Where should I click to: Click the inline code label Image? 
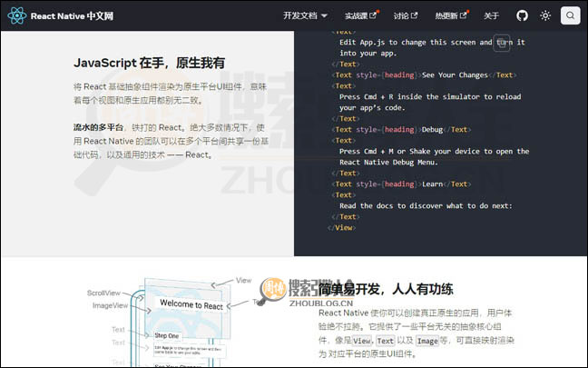tap(427, 341)
